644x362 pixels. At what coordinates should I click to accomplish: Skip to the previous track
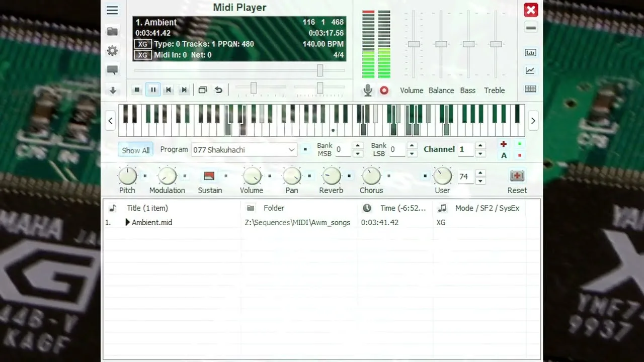point(169,90)
